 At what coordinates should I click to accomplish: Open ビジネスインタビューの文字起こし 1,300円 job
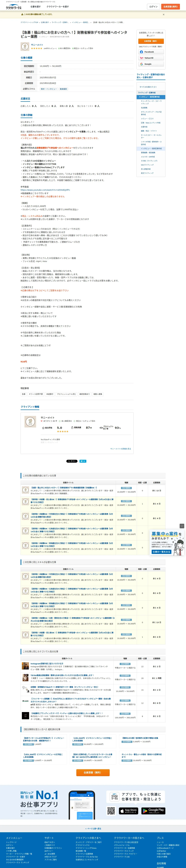(43, 756)
